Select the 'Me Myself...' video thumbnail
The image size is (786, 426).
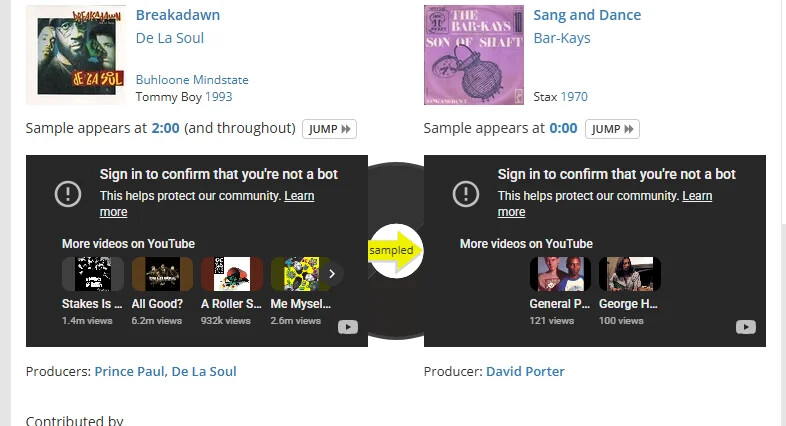301,274
